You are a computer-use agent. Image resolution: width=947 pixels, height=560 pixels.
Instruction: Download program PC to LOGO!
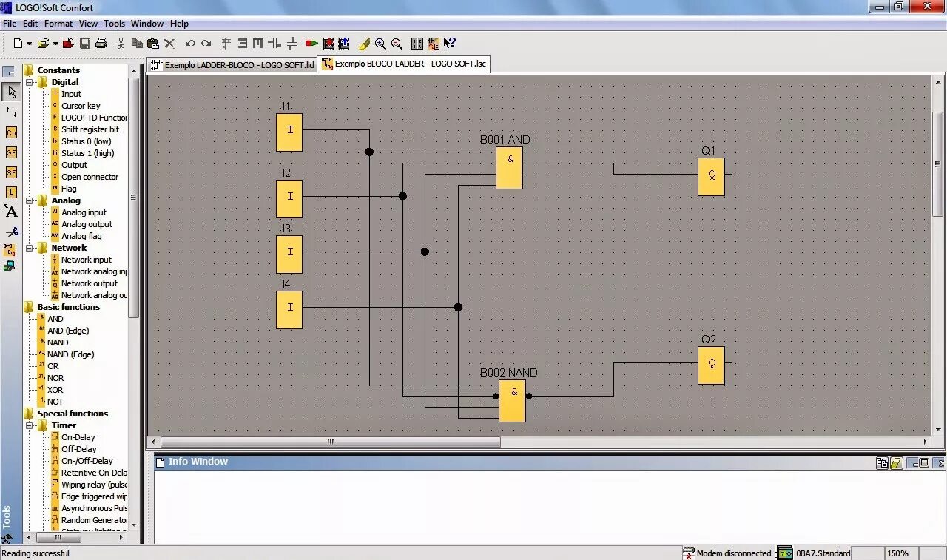tap(328, 44)
